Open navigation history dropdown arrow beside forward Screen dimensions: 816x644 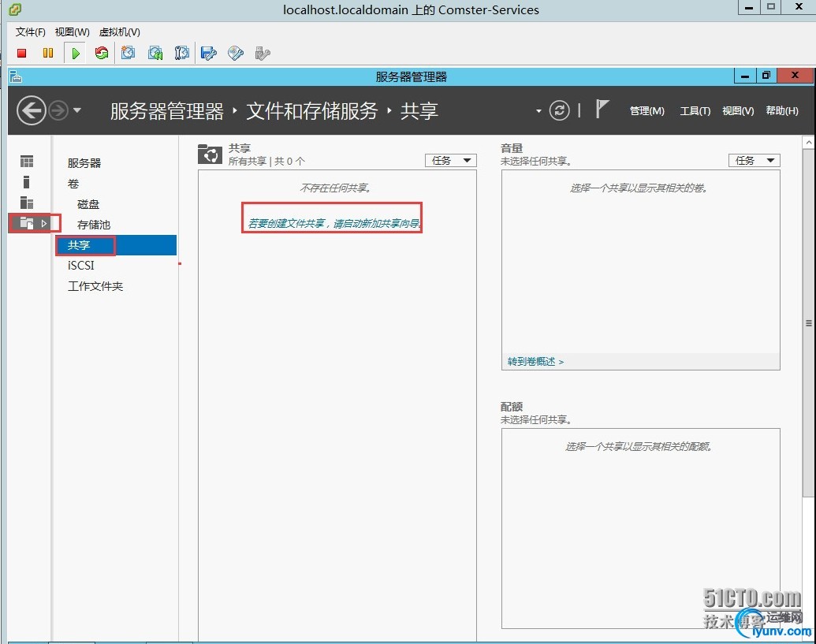pyautogui.click(x=77, y=110)
